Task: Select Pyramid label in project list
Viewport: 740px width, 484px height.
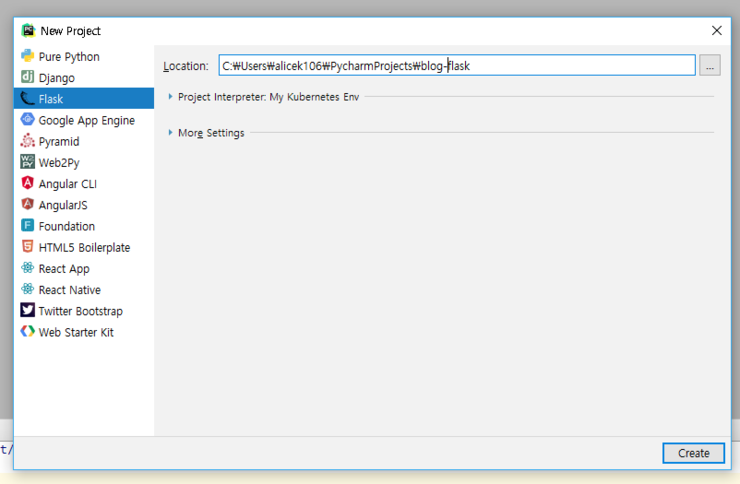Action: pos(59,142)
